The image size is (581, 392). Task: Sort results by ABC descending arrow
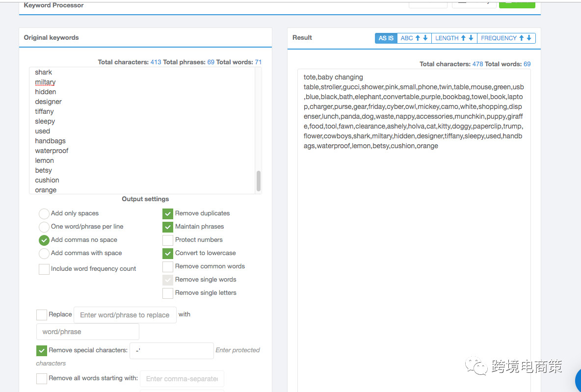point(425,38)
